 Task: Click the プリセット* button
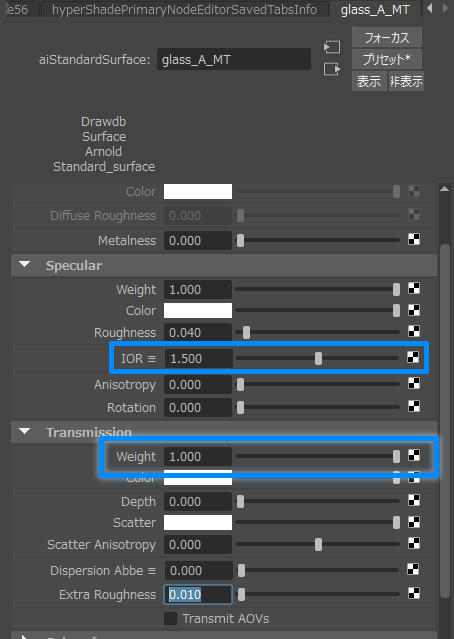(387, 59)
